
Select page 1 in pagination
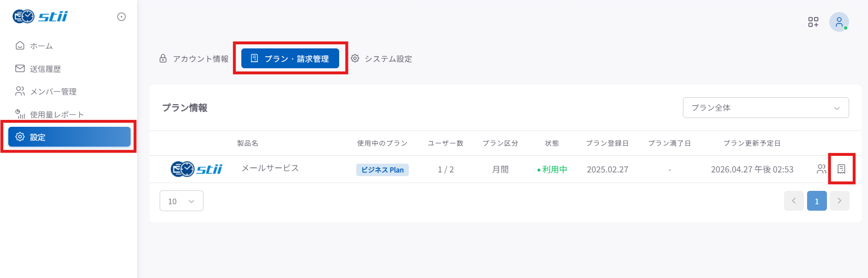click(x=817, y=201)
